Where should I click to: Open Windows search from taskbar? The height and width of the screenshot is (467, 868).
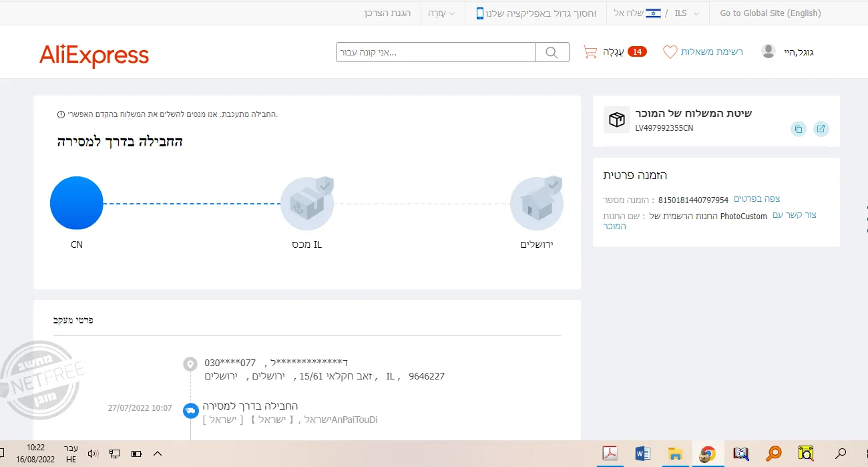841,454
